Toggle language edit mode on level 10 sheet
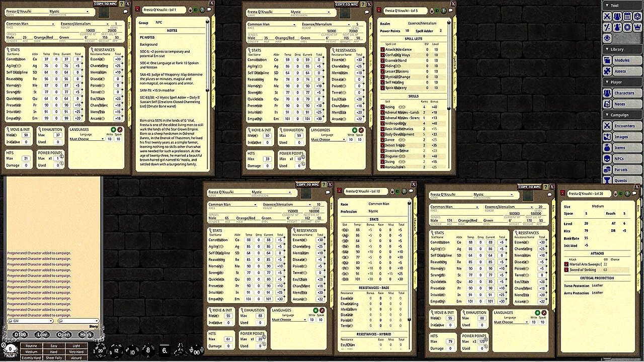Image resolution: width=644 pixels, height=362 pixels. (323, 311)
